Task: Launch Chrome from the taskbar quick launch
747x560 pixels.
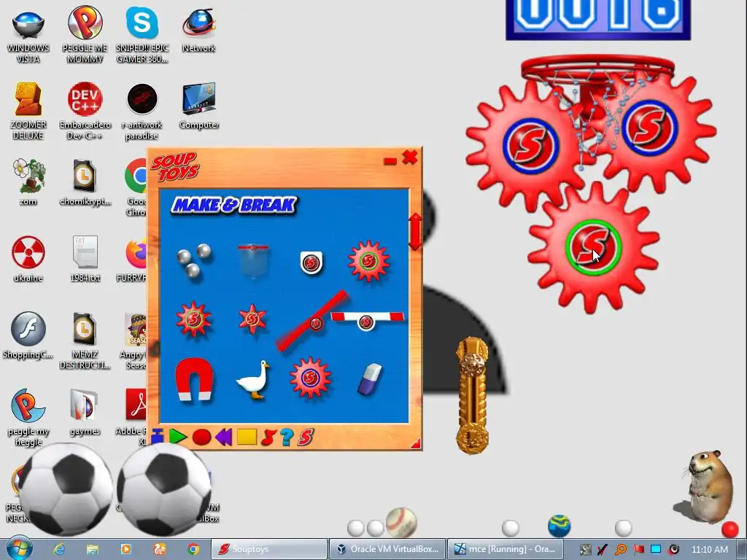Action: pos(193,549)
